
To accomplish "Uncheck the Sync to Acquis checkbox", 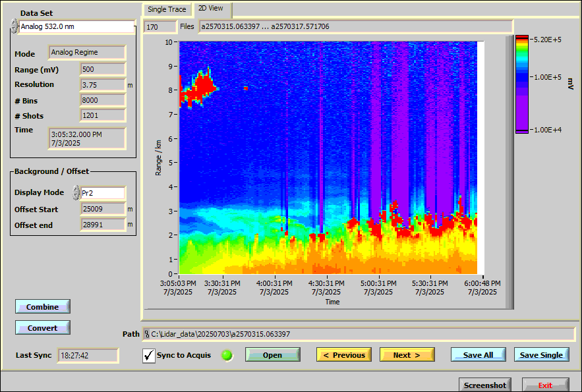I will [149, 356].
